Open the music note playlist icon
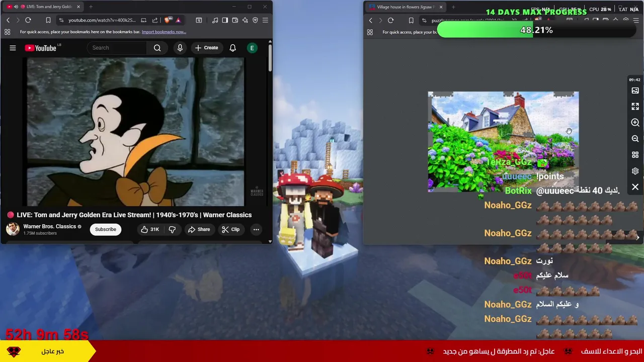Image resolution: width=644 pixels, height=362 pixels. (x=215, y=20)
